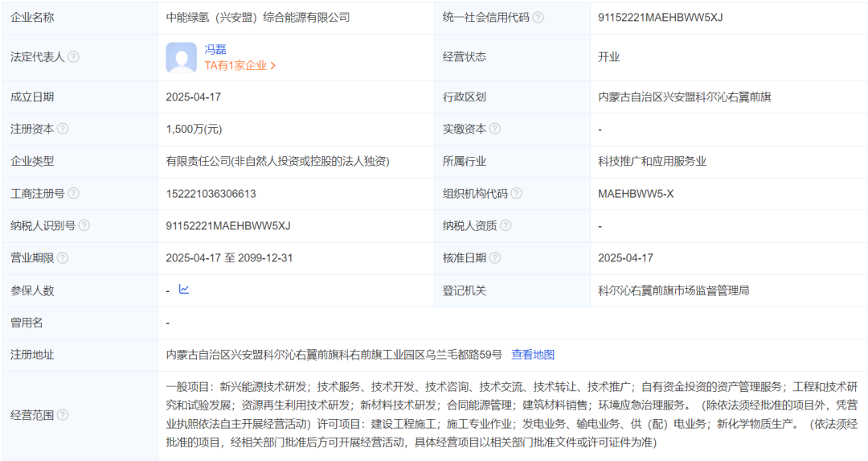This screenshot has width=868, height=461.
Task: Select the business term 2025-04-17 至 2099-12-31
Action: pos(229,257)
